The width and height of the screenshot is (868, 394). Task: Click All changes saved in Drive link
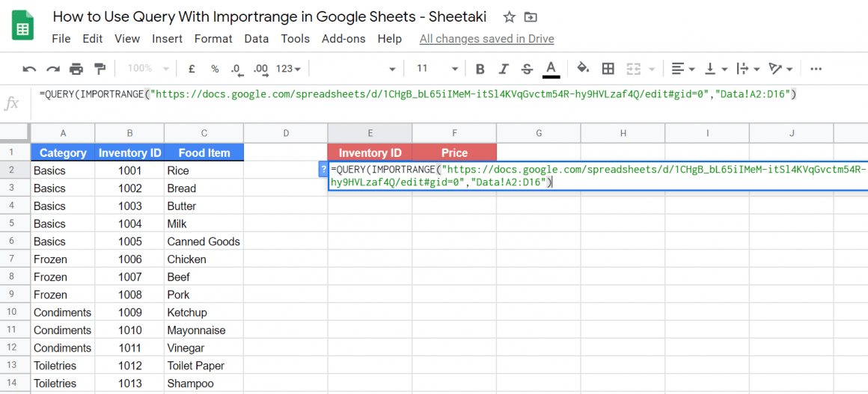(486, 39)
